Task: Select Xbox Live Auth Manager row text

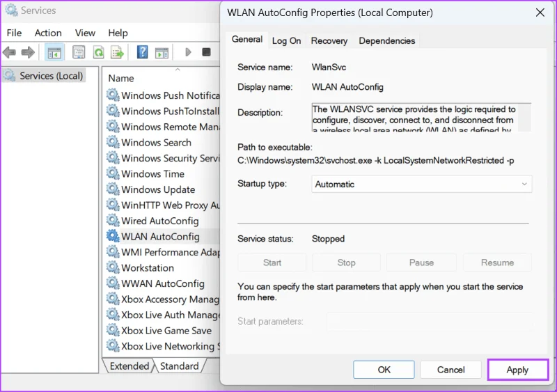Action: 171,315
